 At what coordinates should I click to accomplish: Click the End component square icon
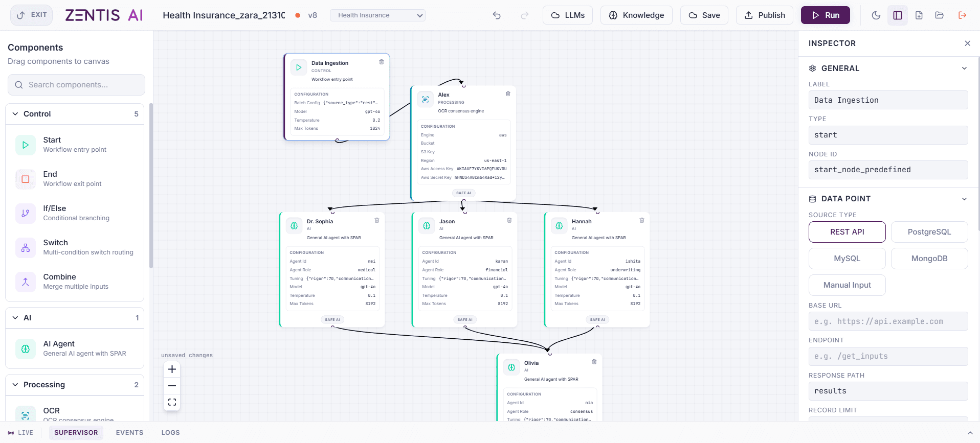(x=26, y=179)
